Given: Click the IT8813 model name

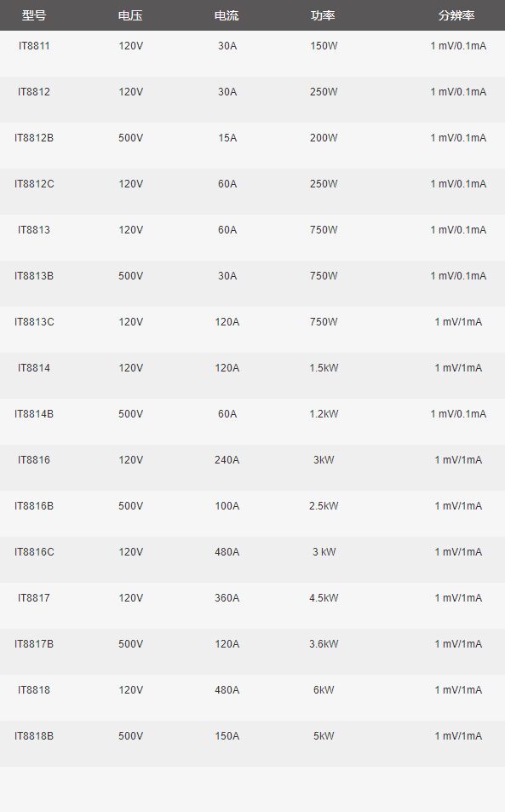Looking at the screenshot, I should pos(34,230).
